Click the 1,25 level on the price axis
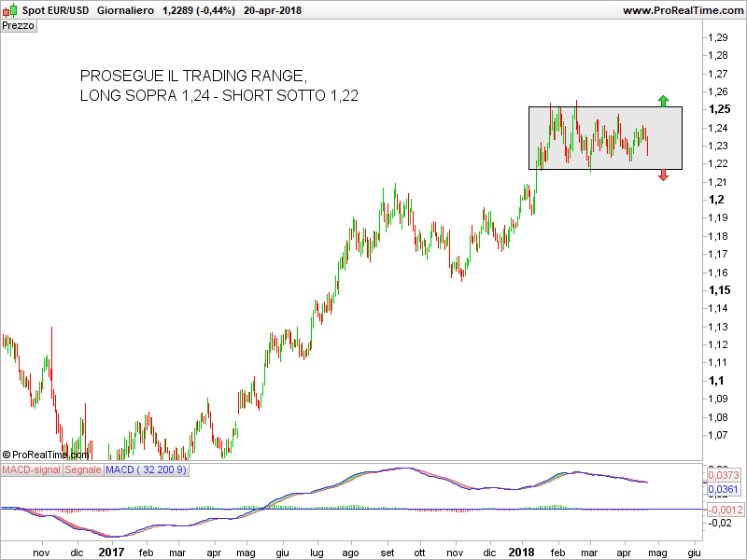This screenshot has width=747, height=560. coord(718,109)
